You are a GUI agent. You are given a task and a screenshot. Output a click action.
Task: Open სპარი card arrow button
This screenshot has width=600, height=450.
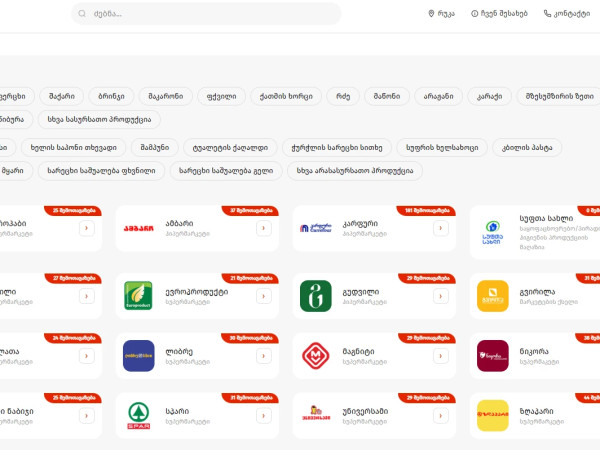click(x=264, y=416)
